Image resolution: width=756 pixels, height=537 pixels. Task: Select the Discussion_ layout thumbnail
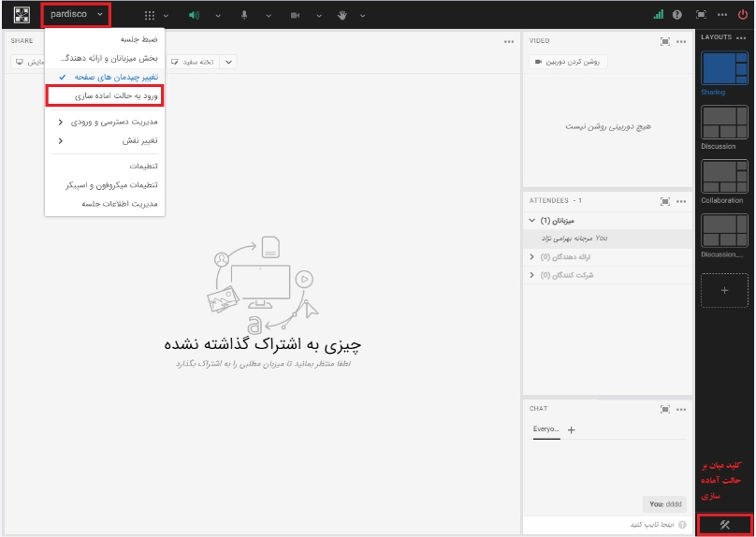(724, 230)
